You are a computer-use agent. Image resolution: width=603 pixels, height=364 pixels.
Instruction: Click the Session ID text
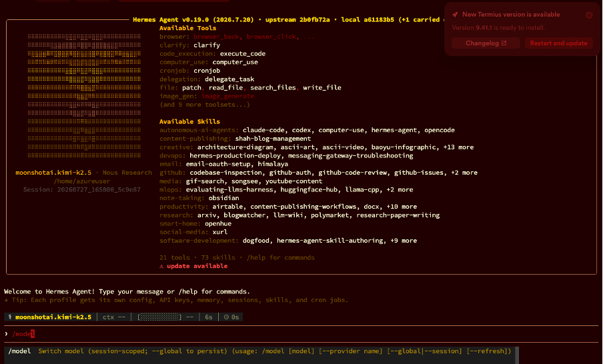pyautogui.click(x=81, y=189)
